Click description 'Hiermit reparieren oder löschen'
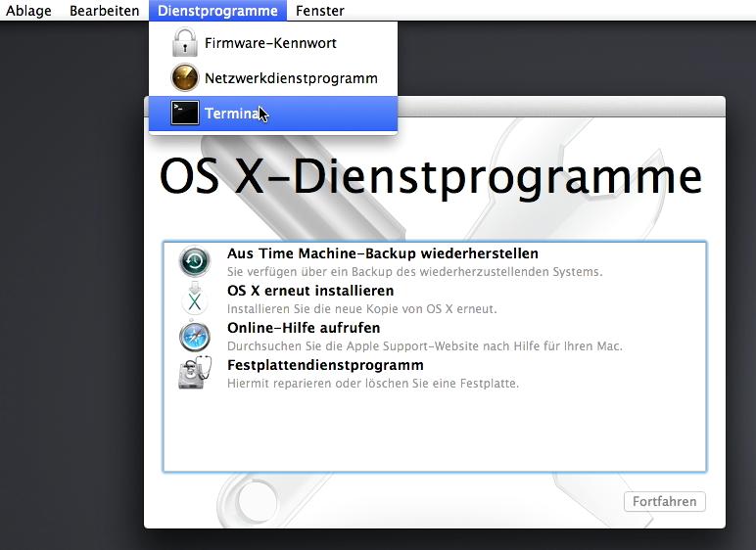 [x=373, y=384]
